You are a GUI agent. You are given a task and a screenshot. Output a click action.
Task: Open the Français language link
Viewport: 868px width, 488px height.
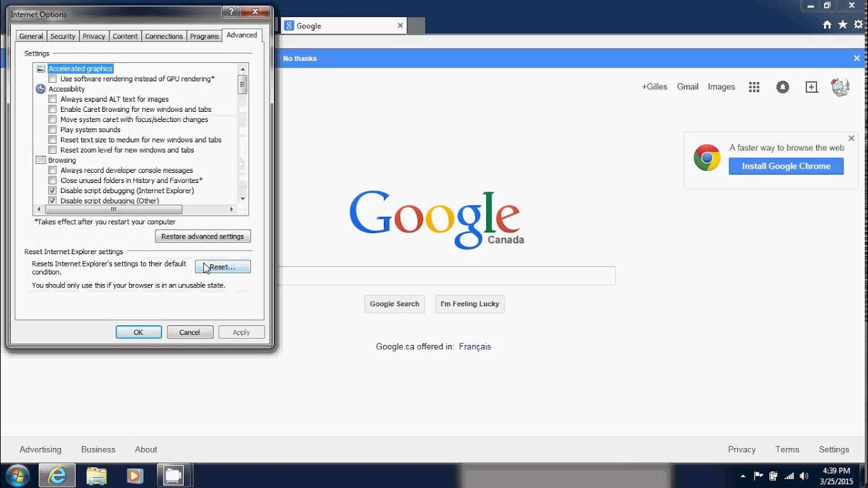[475, 346]
